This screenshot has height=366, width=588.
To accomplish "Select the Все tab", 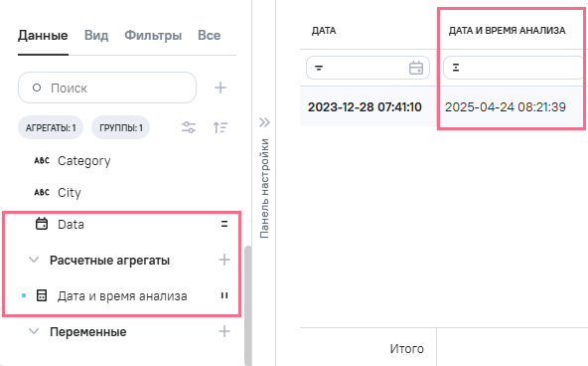I will coord(210,36).
